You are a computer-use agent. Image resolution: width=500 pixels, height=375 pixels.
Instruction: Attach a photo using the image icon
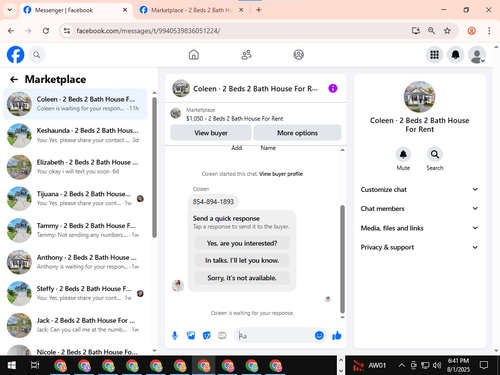[191, 335]
